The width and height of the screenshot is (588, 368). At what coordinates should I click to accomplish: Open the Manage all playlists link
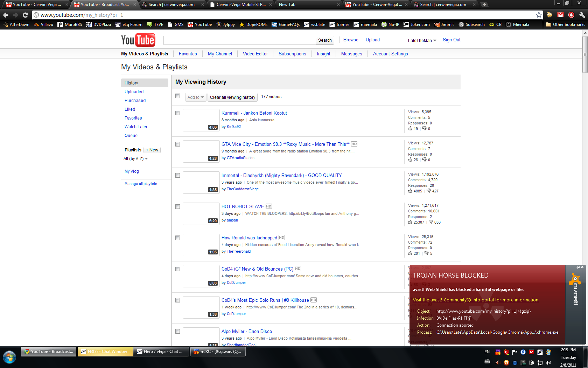pos(141,184)
